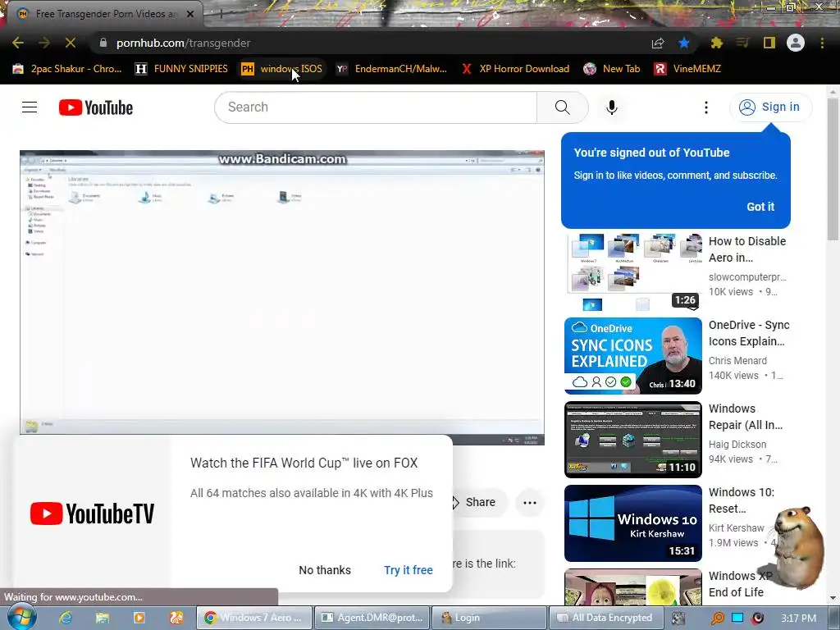840x630 pixels.
Task: Open Windows Media Player taskbar icon
Action: [139, 618]
